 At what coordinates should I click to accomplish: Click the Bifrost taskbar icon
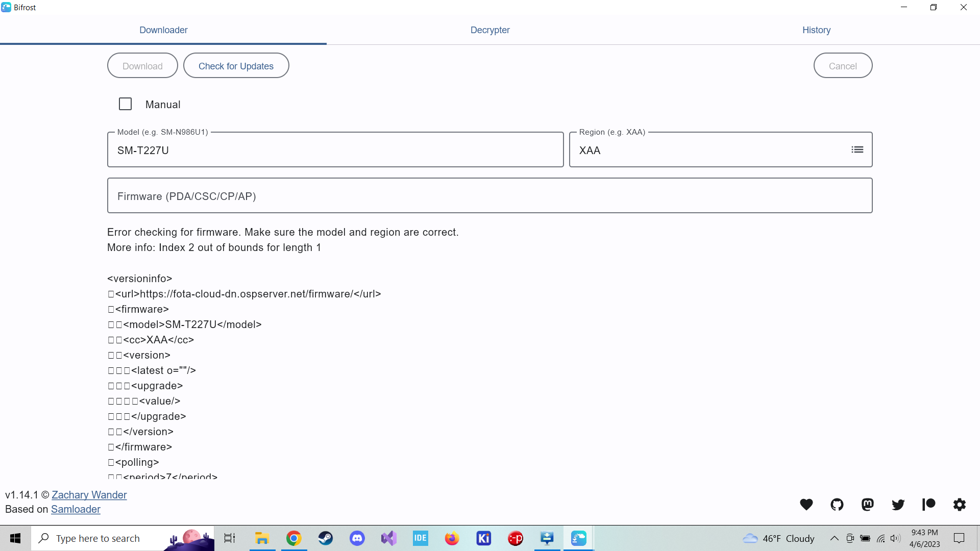[x=579, y=538]
